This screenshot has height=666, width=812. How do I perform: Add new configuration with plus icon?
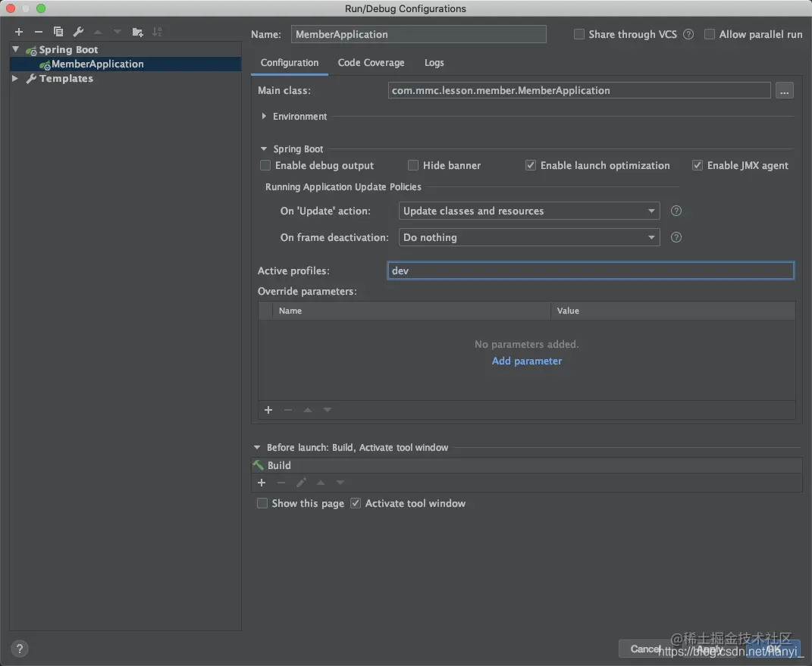pos(19,32)
